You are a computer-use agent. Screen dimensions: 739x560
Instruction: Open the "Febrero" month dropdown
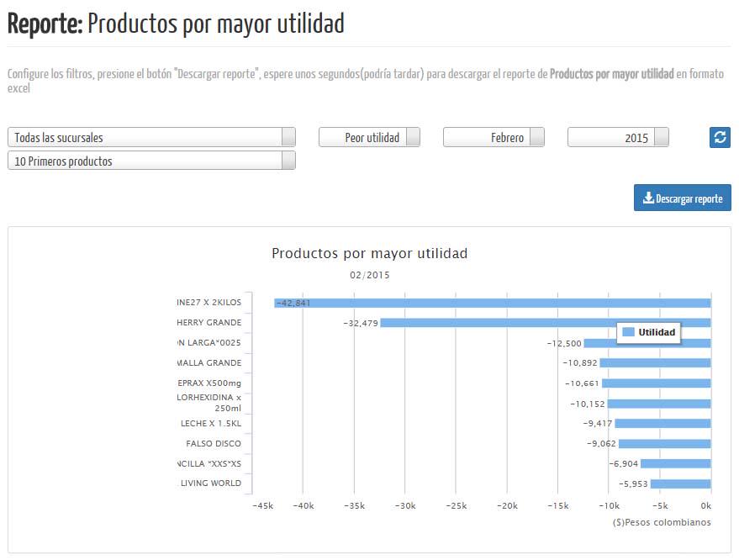click(494, 137)
